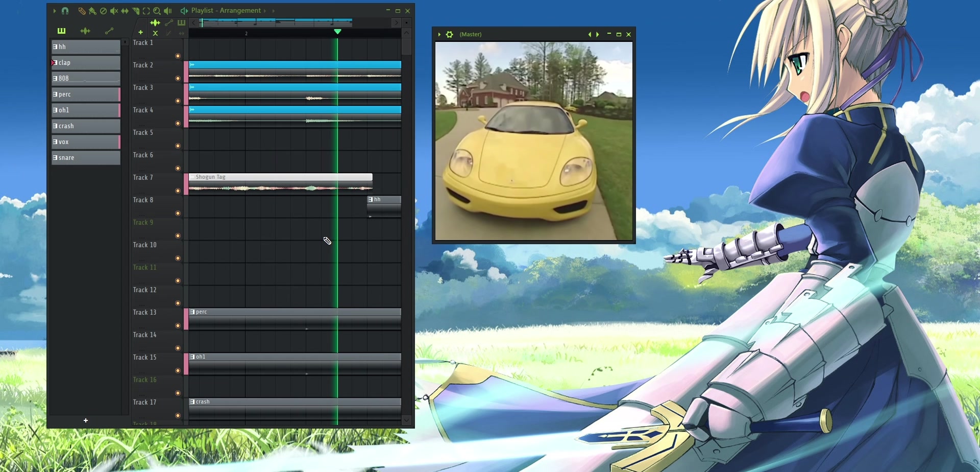The height and width of the screenshot is (472, 980).
Task: Select the Playback speaker tool
Action: point(167,11)
